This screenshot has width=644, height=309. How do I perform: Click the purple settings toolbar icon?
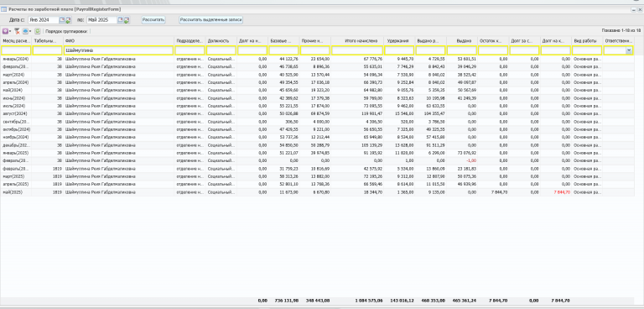tap(5, 31)
